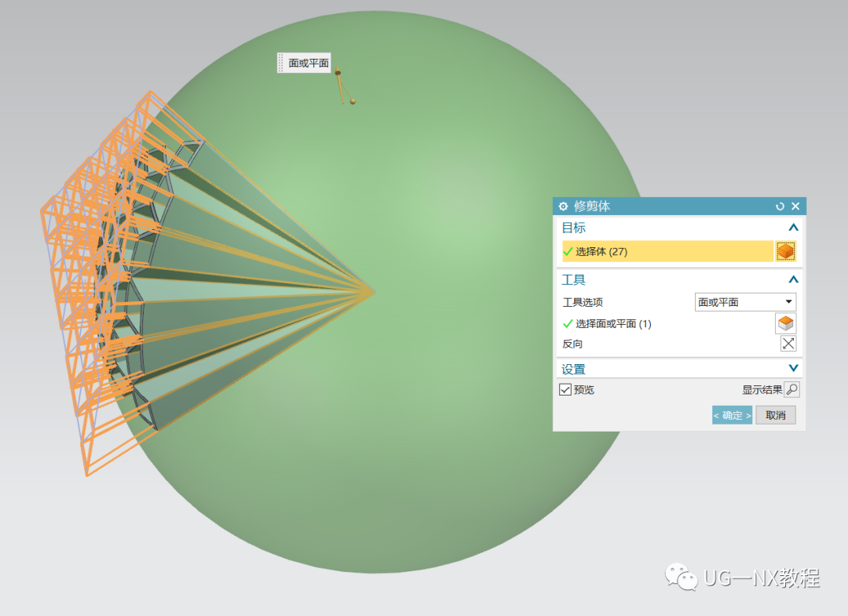This screenshot has width=848, height=616.
Task: Click the select face or plane icon
Action: [786, 323]
